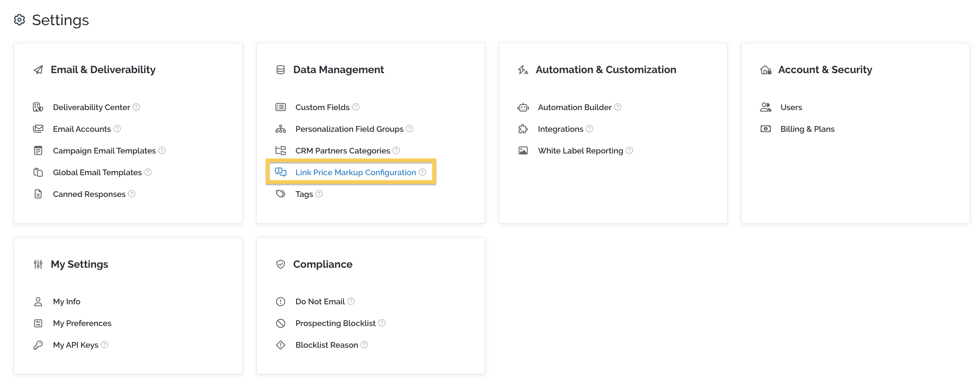
Task: Go to Do Not Email list
Action: coord(320,302)
